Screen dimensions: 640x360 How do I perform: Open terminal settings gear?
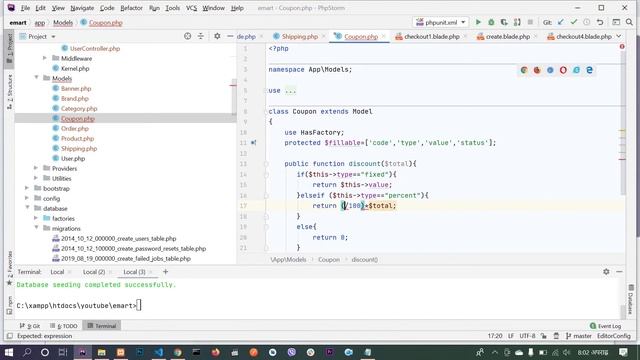tap(606, 271)
